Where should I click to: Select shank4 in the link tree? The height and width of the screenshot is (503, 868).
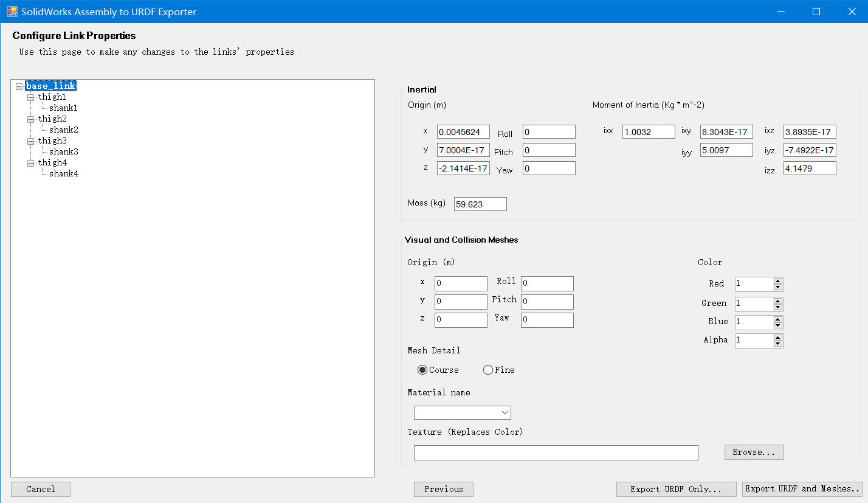click(x=64, y=173)
